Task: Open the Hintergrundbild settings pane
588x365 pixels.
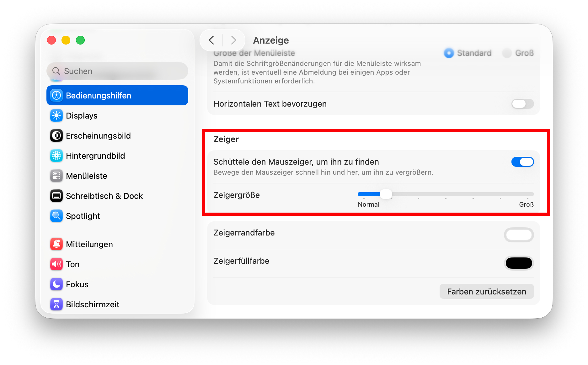Action: coord(117,156)
